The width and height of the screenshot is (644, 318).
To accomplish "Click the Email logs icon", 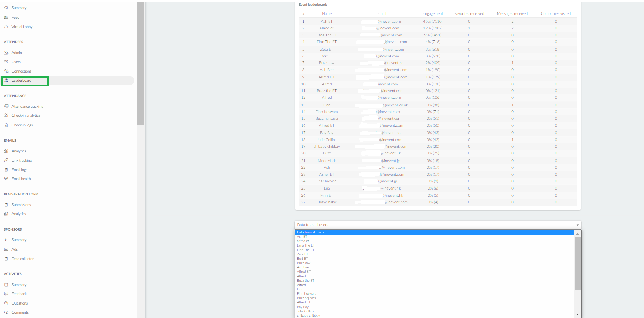I will click(x=6, y=170).
